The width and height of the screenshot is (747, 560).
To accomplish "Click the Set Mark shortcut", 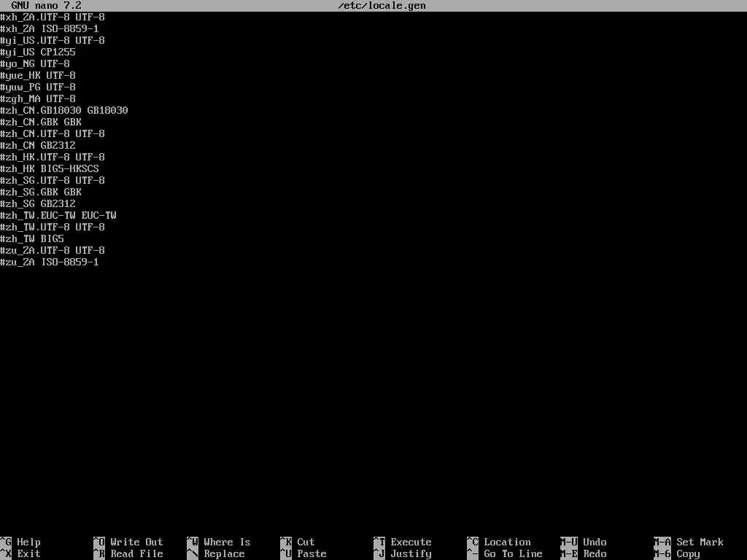I will [x=689, y=542].
